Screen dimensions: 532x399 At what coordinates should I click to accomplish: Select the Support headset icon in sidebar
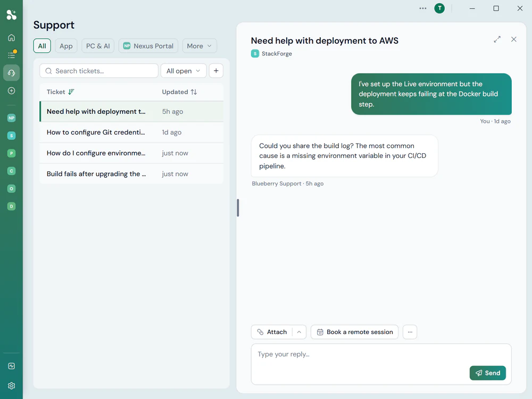coord(11,73)
